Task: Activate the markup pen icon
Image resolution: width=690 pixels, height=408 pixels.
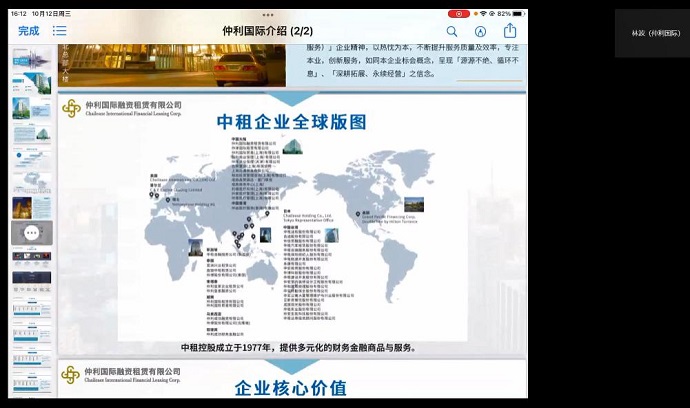Action: pos(481,31)
